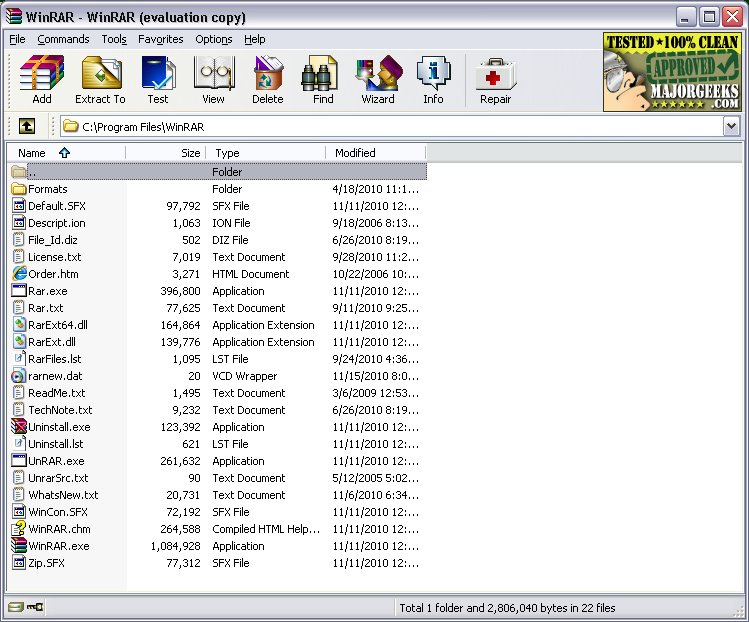Screen dimensions: 749x622
Task: Select the WinRAR.exe file
Action: tap(58, 546)
